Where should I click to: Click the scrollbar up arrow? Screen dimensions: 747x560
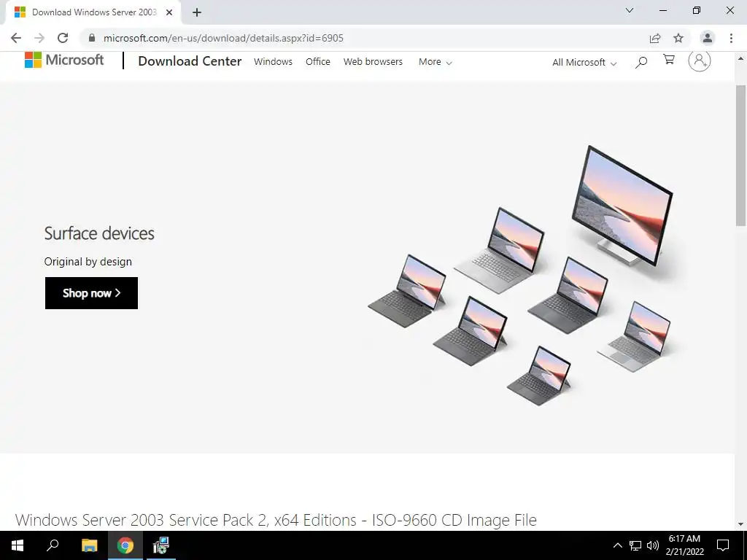coord(740,58)
